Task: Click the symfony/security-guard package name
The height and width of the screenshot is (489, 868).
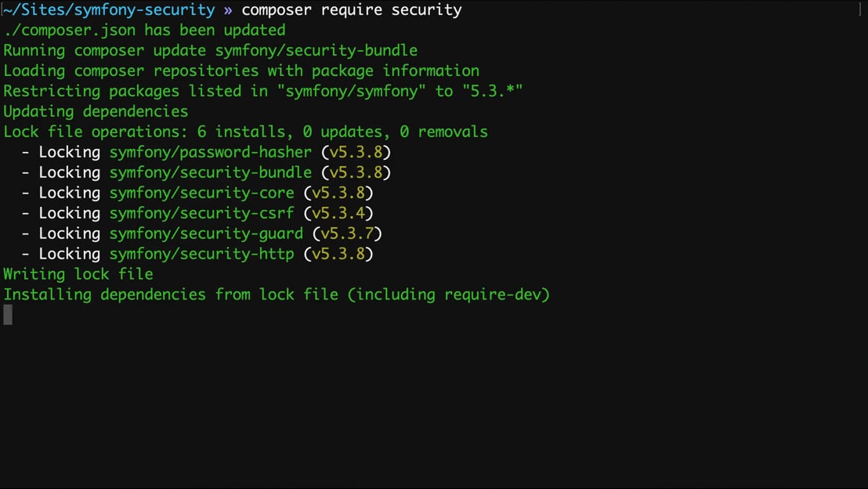Action: point(206,234)
